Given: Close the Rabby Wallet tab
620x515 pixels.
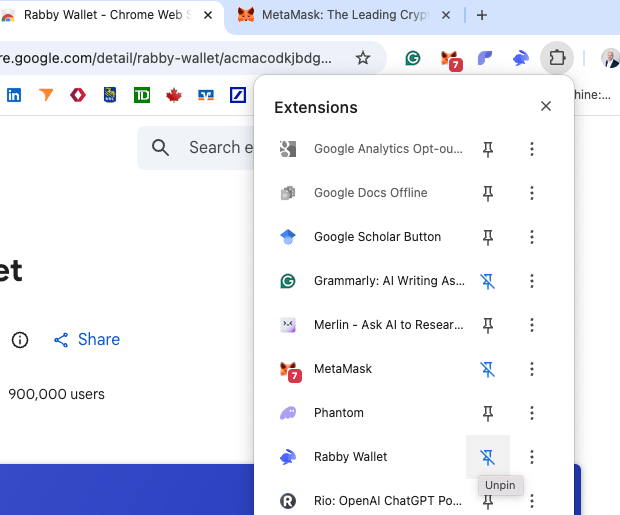Looking at the screenshot, I should click(208, 15).
